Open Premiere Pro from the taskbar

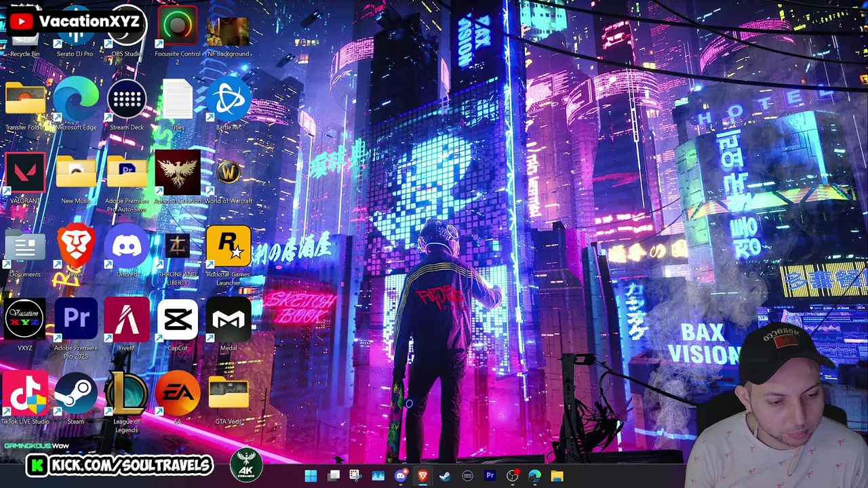pyautogui.click(x=490, y=476)
